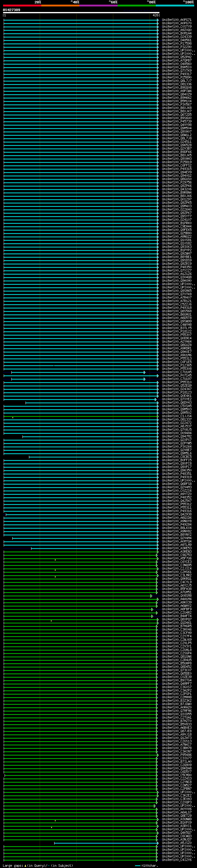
Task: Click the query title AV427389
Action: 11,10
